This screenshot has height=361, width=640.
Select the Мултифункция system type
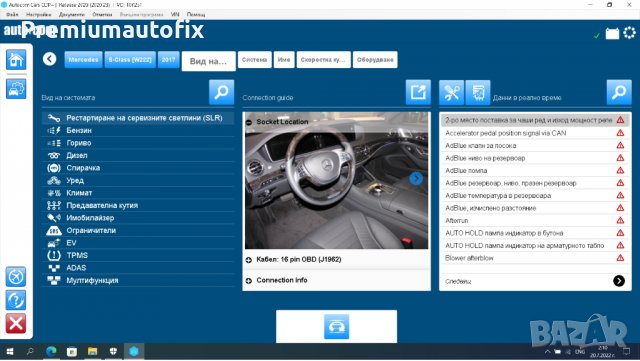[138, 281]
